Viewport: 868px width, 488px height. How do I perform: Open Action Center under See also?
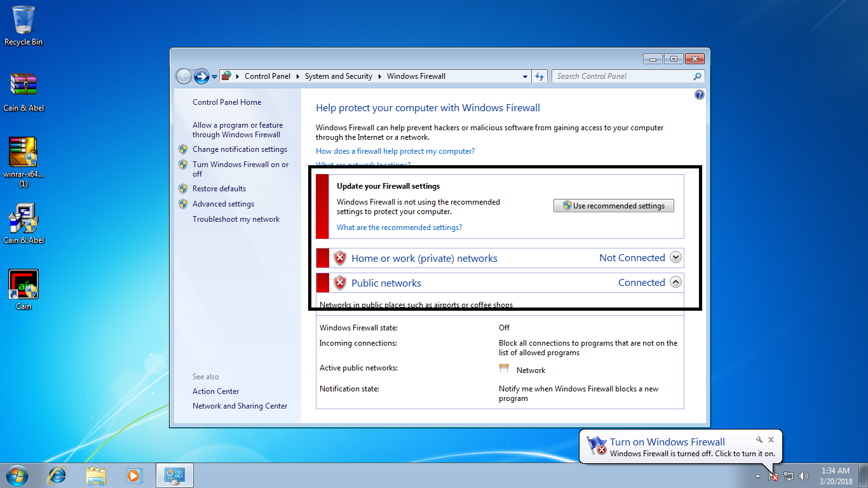[x=216, y=391]
